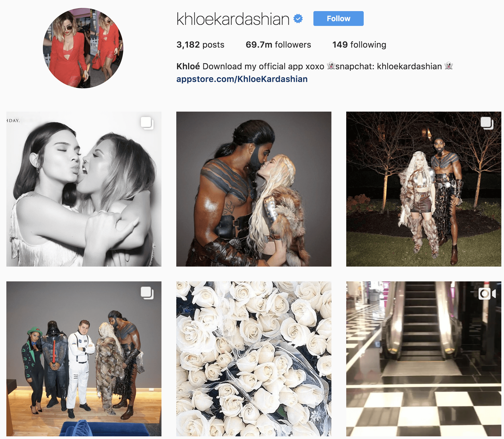The width and height of the screenshot is (504, 439).
Task: Open the black-and-white kiss photo post
Action: coord(84,189)
